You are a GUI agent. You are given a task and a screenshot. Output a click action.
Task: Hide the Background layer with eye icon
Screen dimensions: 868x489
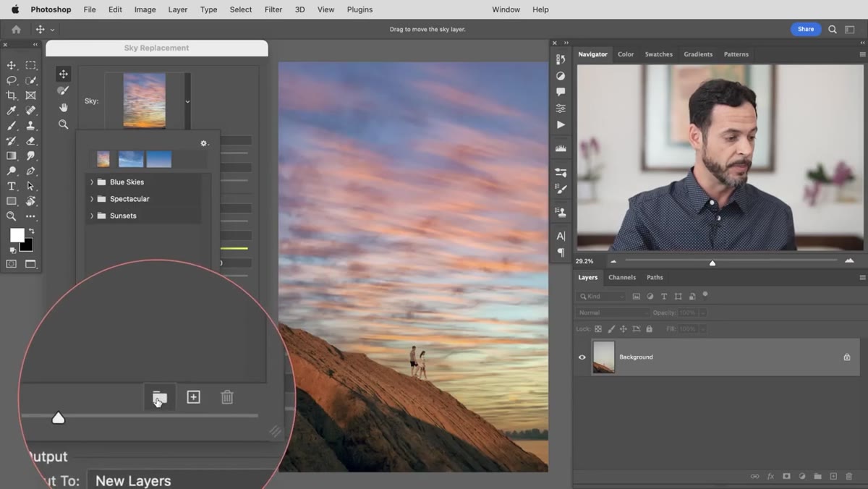[582, 357]
